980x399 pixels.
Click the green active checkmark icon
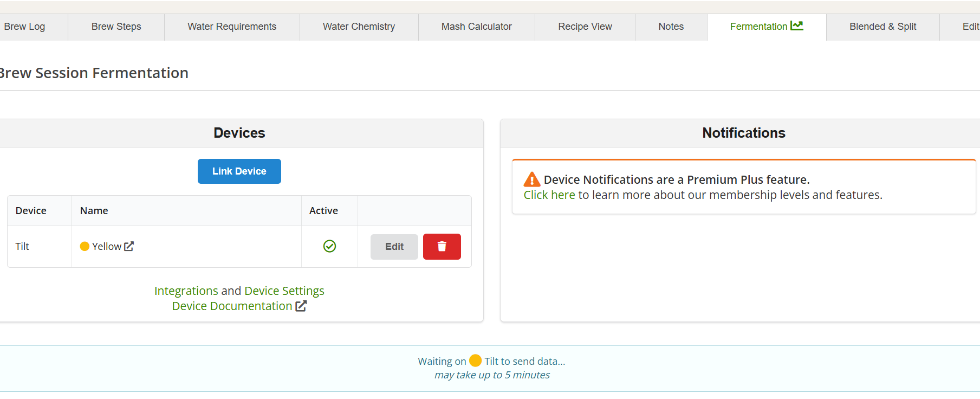[329, 247]
